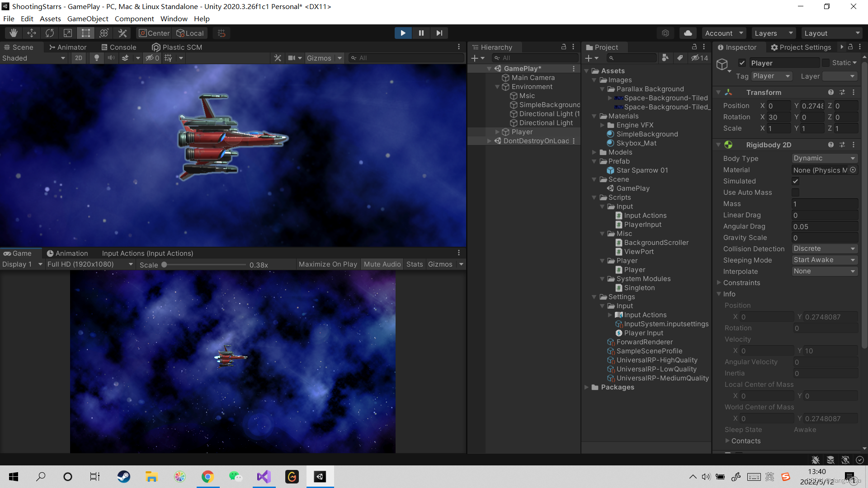
Task: Select the Move tool
Action: [x=32, y=33]
